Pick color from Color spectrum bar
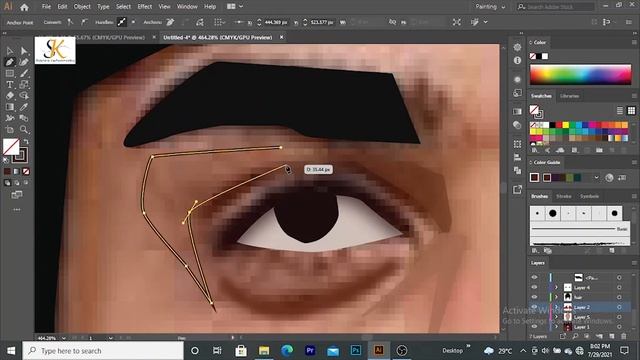This screenshot has height=360, width=640. [x=580, y=75]
